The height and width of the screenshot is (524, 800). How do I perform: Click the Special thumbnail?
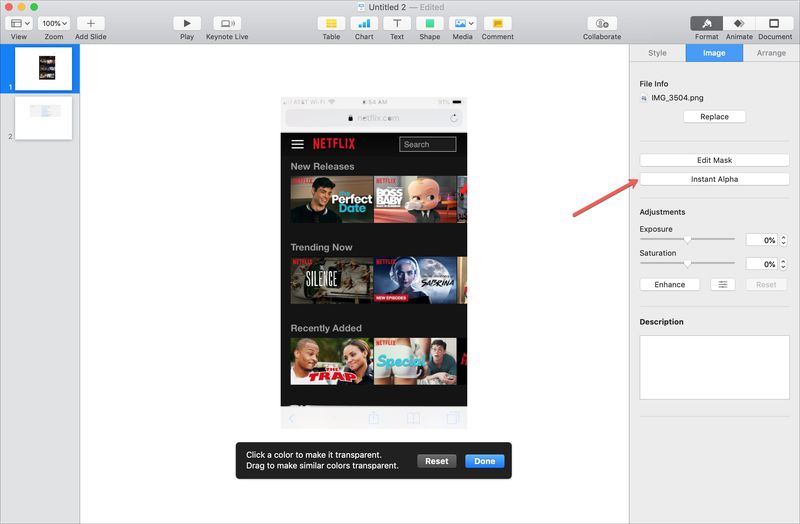[x=415, y=361]
